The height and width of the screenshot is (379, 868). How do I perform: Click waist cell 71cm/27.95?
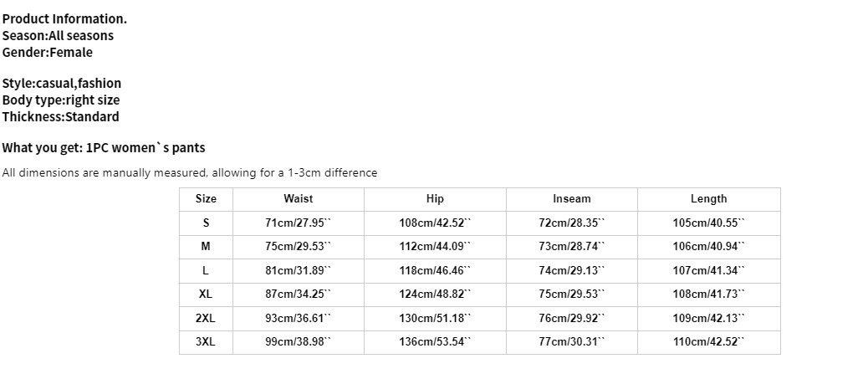tap(298, 223)
